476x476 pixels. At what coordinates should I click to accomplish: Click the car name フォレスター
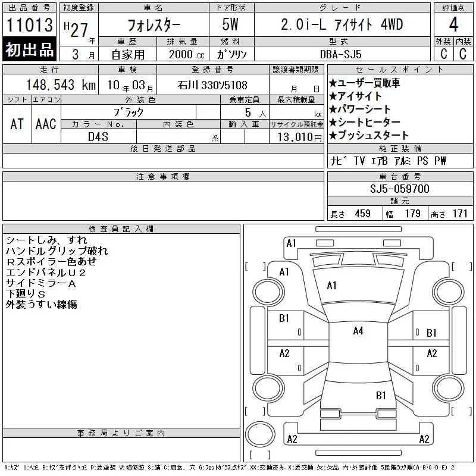click(x=154, y=25)
